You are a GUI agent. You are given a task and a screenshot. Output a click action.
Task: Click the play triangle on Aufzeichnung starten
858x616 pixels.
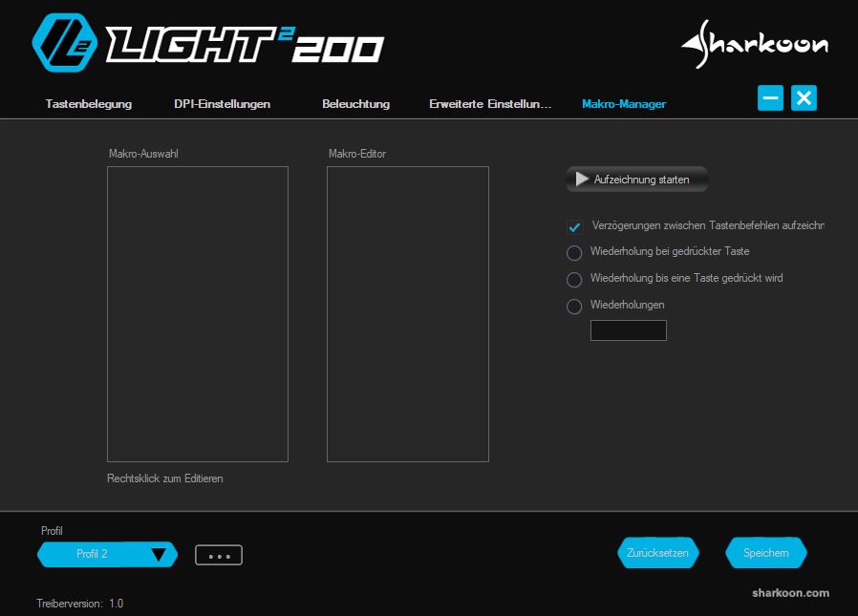click(x=582, y=180)
